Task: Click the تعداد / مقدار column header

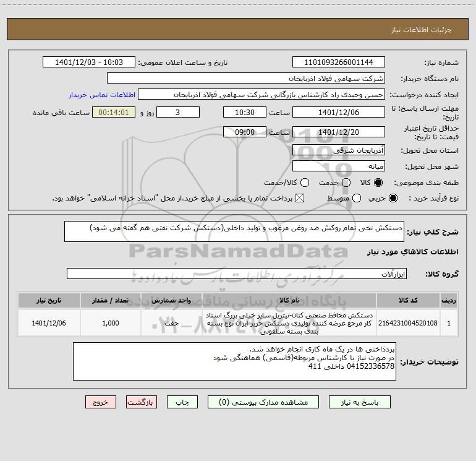Action: 111,300
